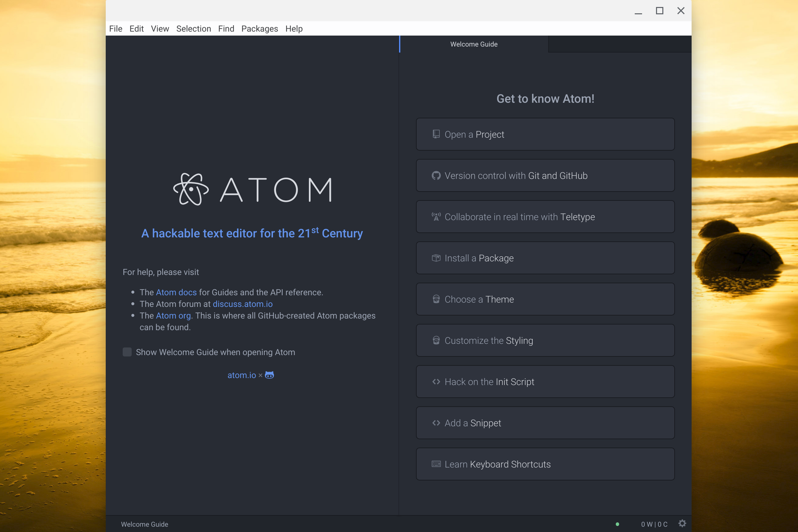Screen dimensions: 798x532
Task: Expand the Open a Project card
Action: coord(545,134)
